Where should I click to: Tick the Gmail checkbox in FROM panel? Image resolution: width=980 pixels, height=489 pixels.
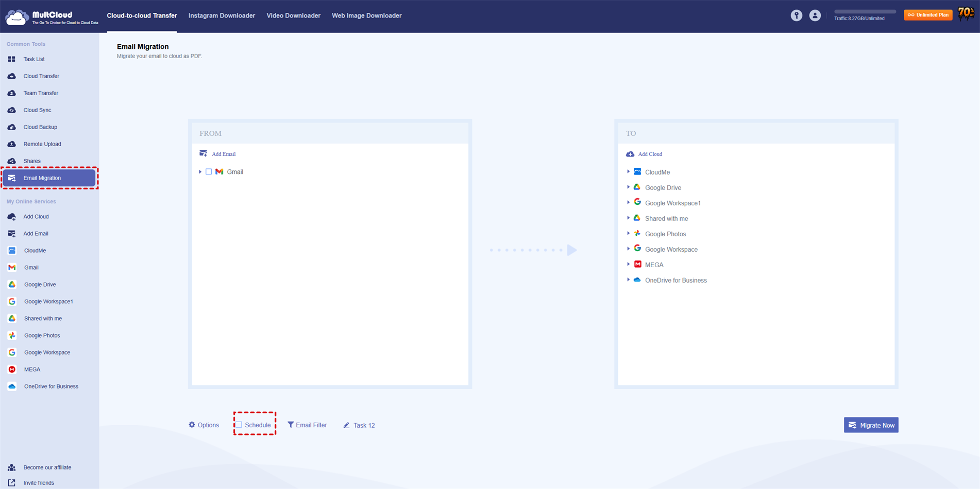pyautogui.click(x=209, y=171)
